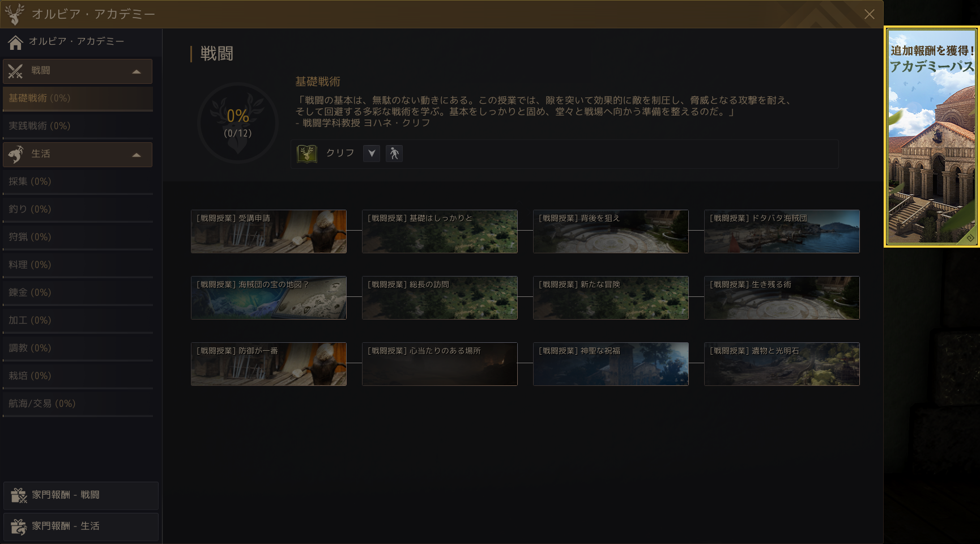Click the gift icon for 家門報酬 - 生活
980x544 pixels.
click(20, 526)
